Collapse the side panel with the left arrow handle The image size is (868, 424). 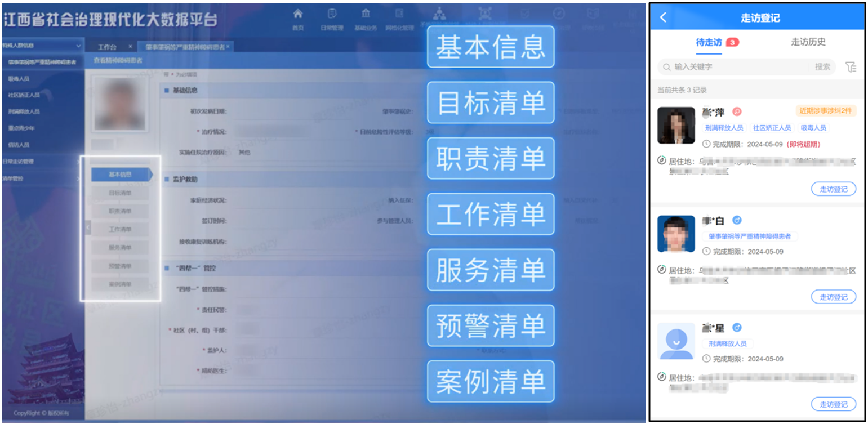coord(87,228)
